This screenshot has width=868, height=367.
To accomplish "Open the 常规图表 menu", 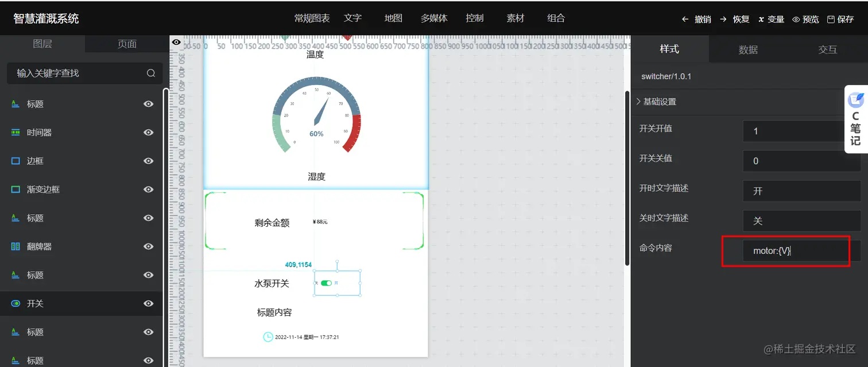I will pyautogui.click(x=312, y=18).
